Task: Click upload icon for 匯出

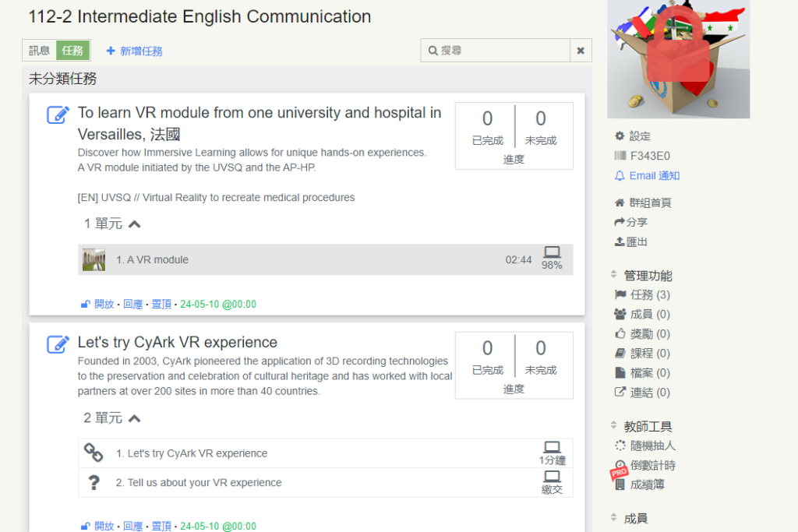Action: pos(620,241)
